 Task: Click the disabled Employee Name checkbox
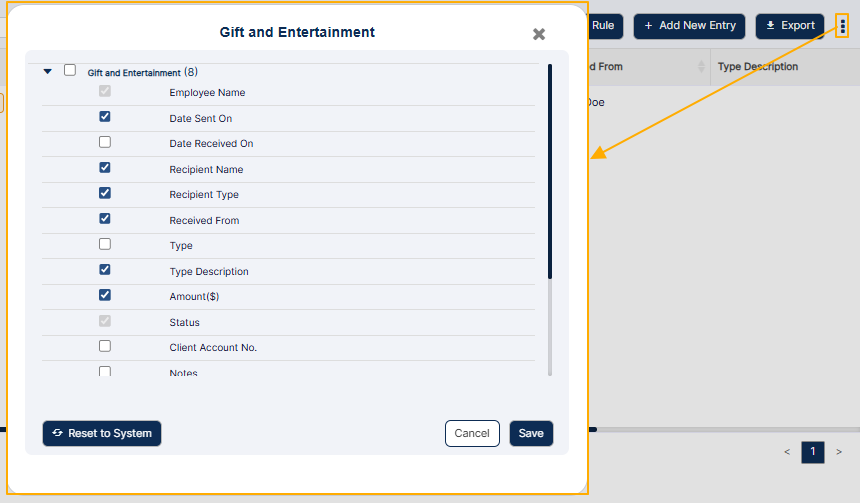(x=105, y=91)
